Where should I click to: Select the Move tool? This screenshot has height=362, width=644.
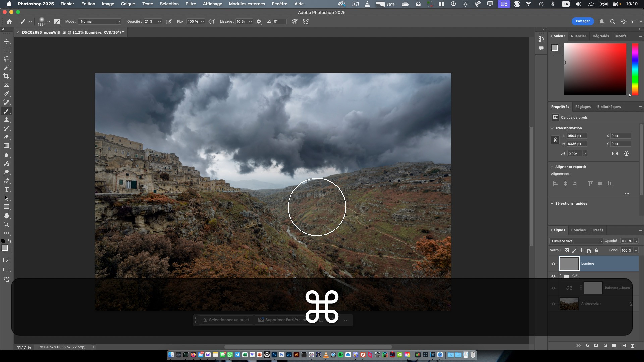pos(6,41)
